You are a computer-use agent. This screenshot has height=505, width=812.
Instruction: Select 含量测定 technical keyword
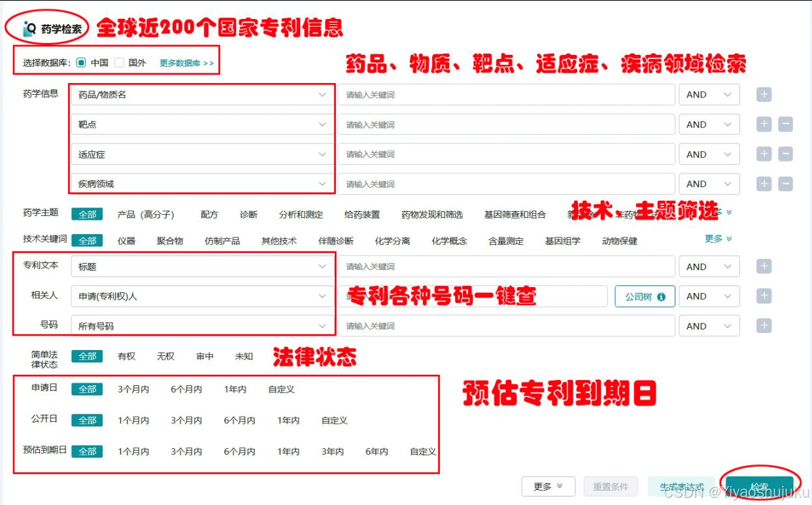506,241
